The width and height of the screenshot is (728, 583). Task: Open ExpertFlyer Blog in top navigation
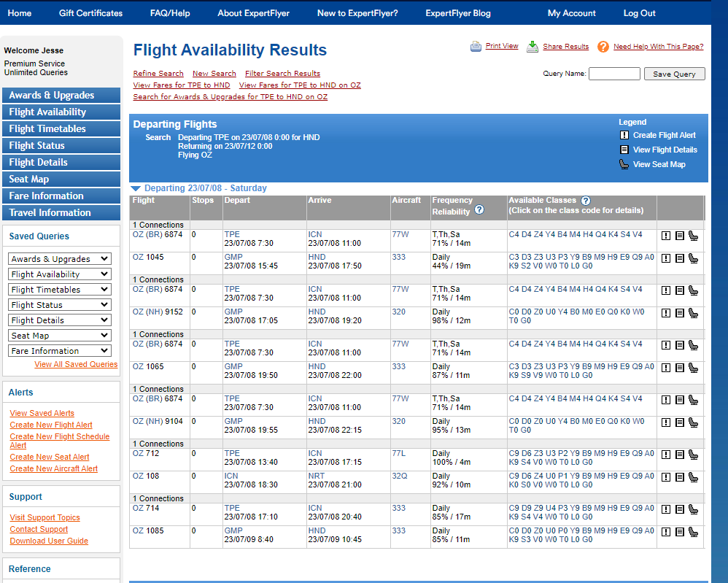coord(458,13)
